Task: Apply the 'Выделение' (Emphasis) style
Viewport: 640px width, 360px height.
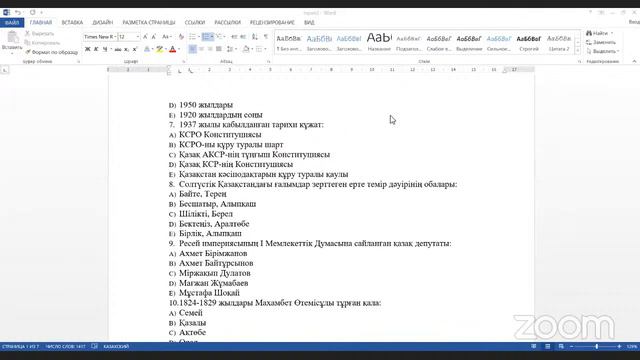Action: tap(469, 42)
